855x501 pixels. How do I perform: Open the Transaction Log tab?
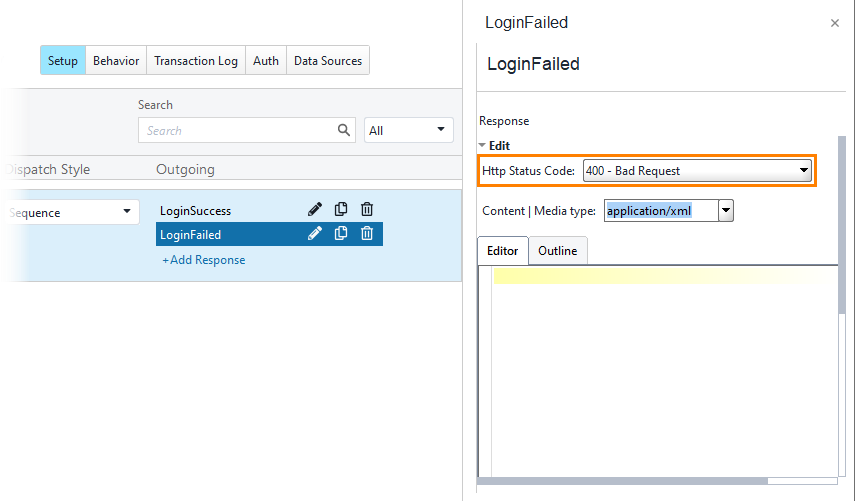(x=196, y=61)
